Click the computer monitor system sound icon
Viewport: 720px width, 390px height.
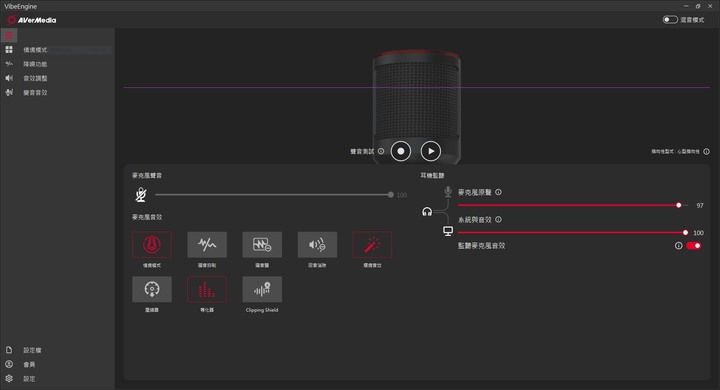click(448, 231)
